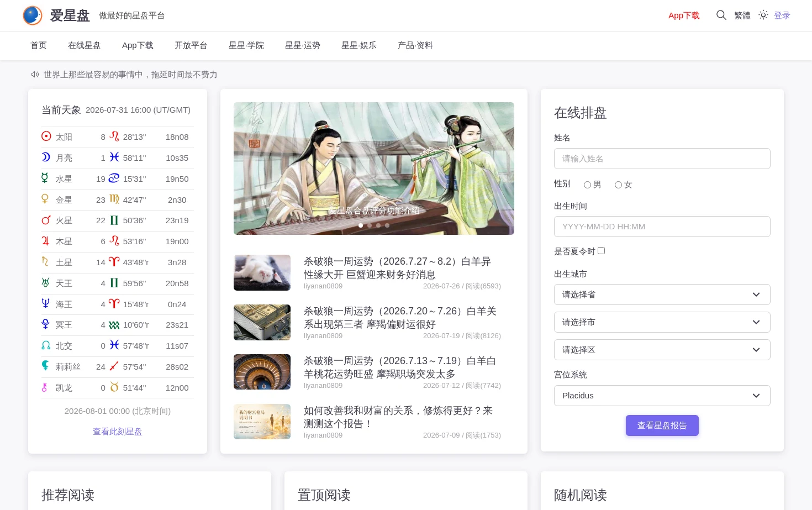Click the speaker announcement icon
The width and height of the screenshot is (812, 510).
(35, 75)
